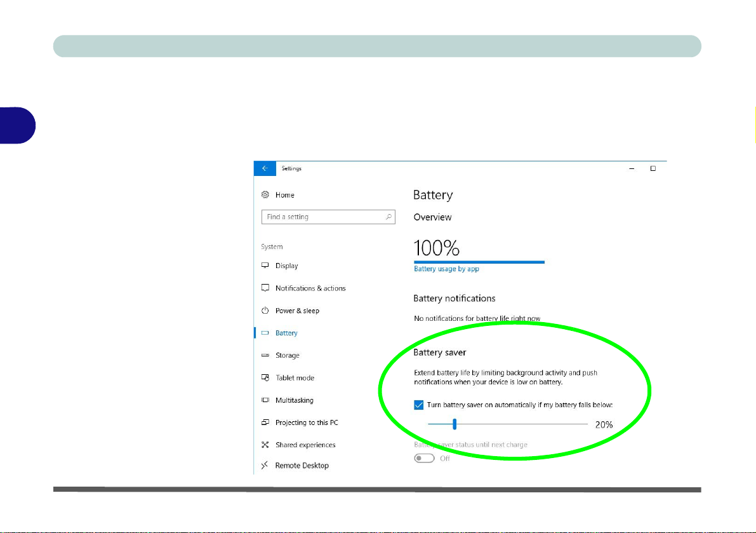Click the Overview heading
Viewport: 756px width, 533px height.
tap(432, 217)
